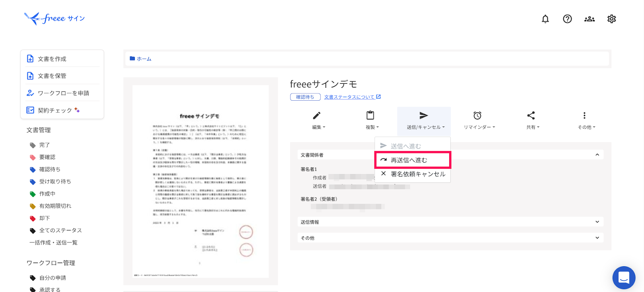Click the 契約チェック checklist icon
Screen dimensions: 644x292
pos(30,110)
